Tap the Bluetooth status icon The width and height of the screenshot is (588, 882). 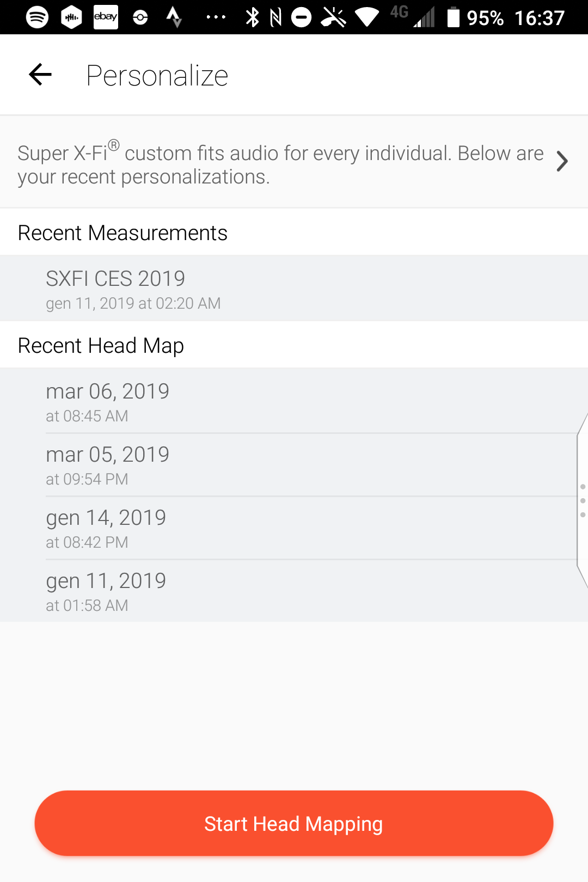click(x=253, y=17)
